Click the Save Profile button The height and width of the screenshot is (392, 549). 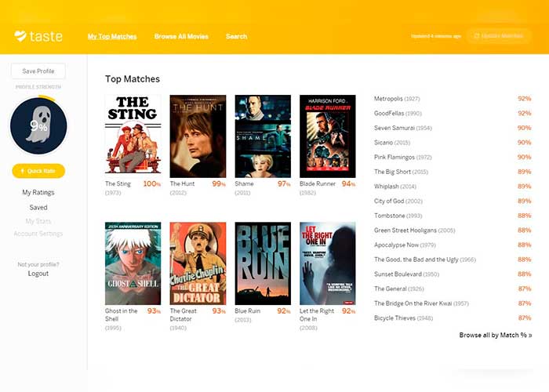point(38,71)
